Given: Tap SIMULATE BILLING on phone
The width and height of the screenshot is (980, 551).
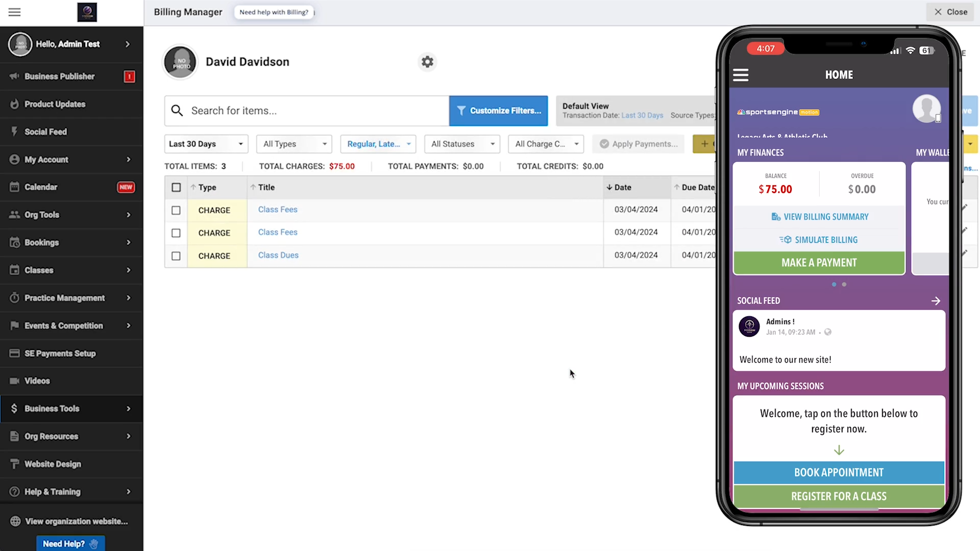Looking at the screenshot, I should click(819, 240).
